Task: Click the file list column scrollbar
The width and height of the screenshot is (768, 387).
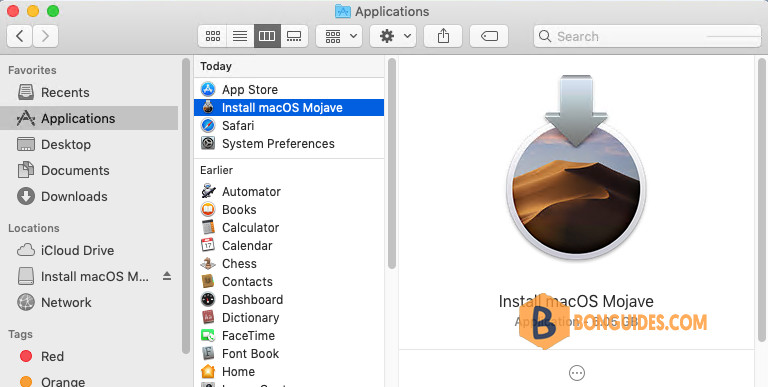Action: pyautogui.click(x=392, y=164)
